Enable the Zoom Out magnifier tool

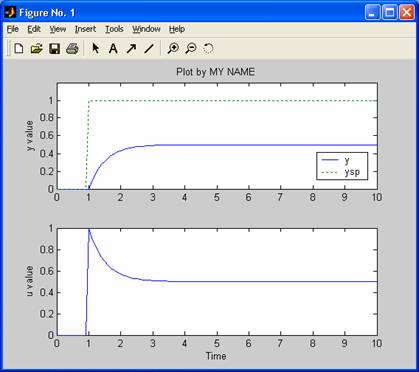[191, 49]
